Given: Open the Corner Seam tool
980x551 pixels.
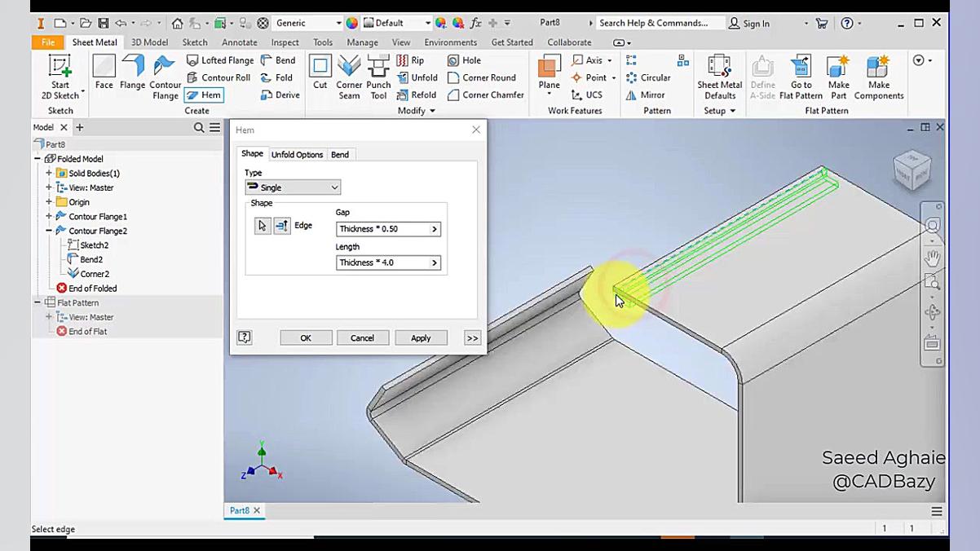Looking at the screenshot, I should [349, 77].
